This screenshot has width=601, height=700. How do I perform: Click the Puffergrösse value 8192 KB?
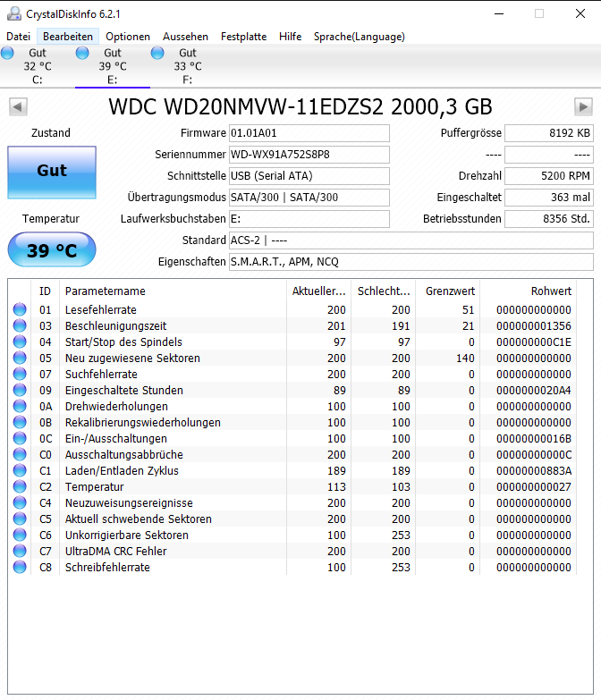(x=549, y=133)
